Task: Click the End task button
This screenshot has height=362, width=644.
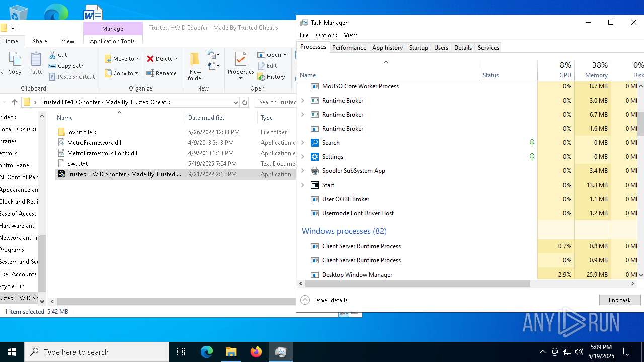Action: (x=620, y=300)
